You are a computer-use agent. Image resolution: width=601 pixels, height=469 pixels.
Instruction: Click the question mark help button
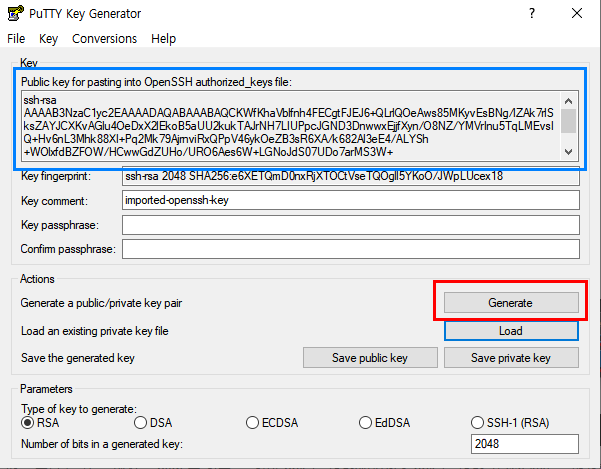coord(532,13)
